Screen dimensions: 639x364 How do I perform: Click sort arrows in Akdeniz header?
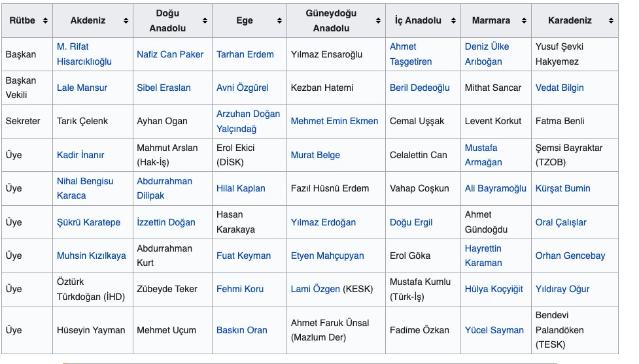pos(126,21)
